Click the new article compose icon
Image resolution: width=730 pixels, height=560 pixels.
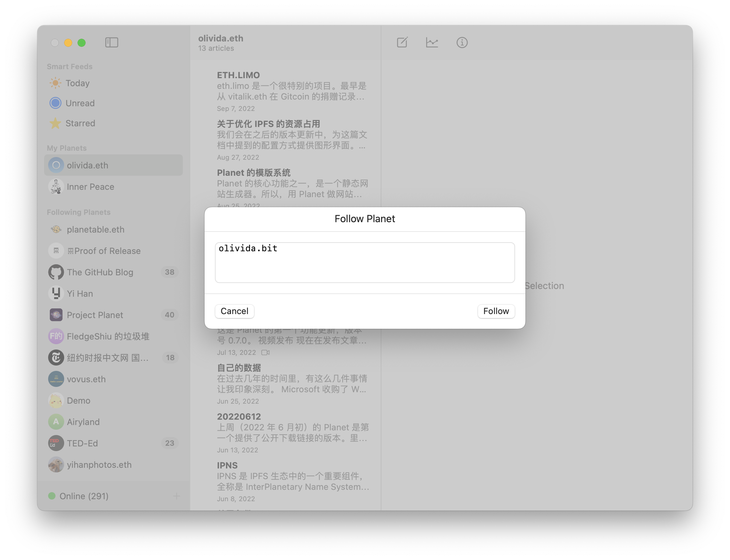point(402,42)
